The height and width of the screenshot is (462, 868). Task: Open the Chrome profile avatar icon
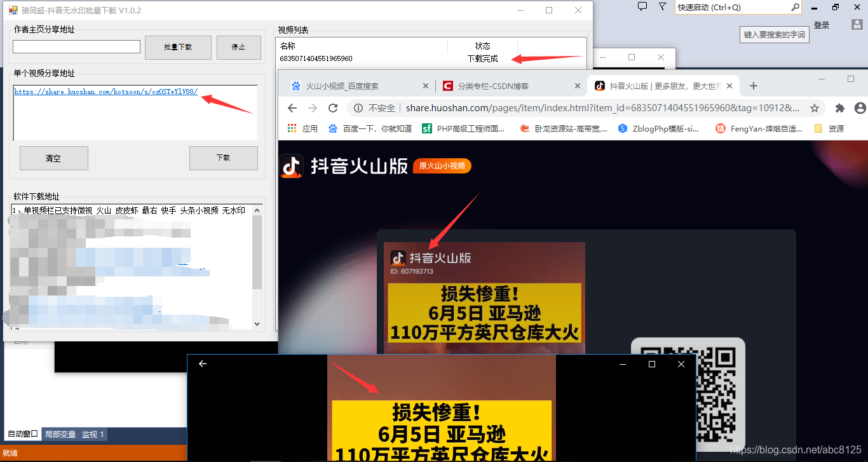[x=860, y=108]
